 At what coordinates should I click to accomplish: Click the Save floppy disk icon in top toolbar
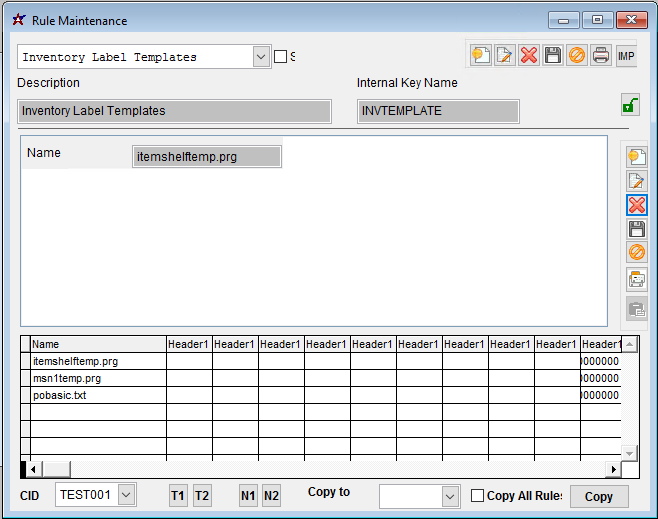pyautogui.click(x=553, y=56)
